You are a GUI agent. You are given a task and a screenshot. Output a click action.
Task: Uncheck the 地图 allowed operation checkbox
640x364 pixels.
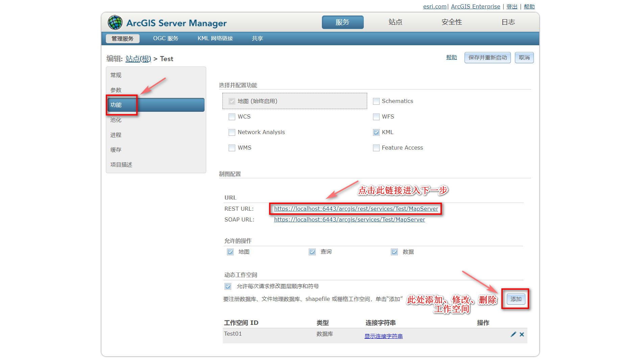[230, 252]
